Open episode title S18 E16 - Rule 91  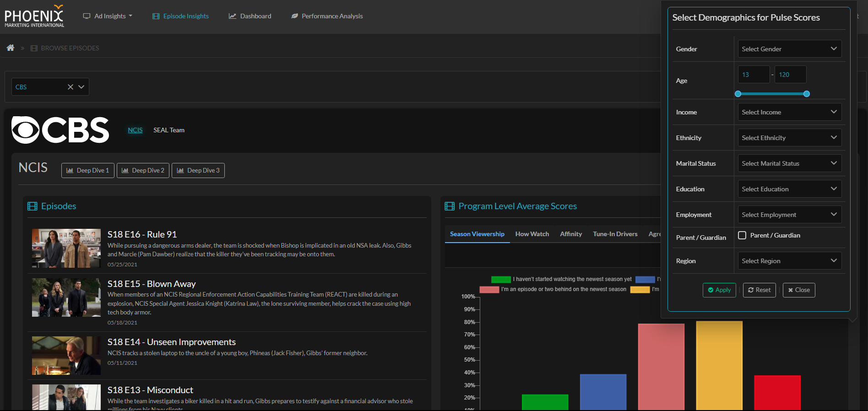[142, 234]
